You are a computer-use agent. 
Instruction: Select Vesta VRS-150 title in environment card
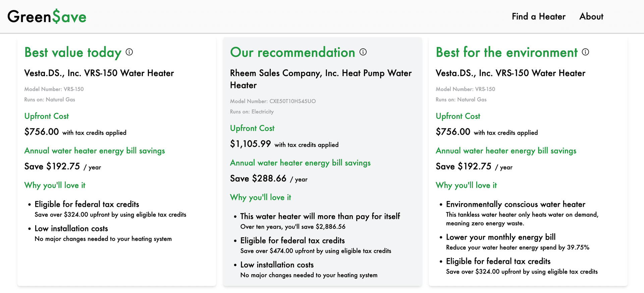(x=510, y=73)
